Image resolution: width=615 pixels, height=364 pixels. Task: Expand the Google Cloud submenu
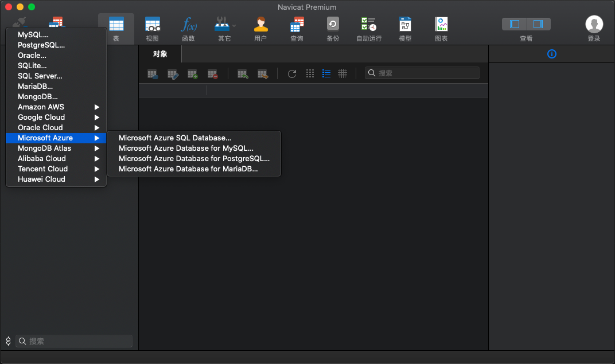56,117
